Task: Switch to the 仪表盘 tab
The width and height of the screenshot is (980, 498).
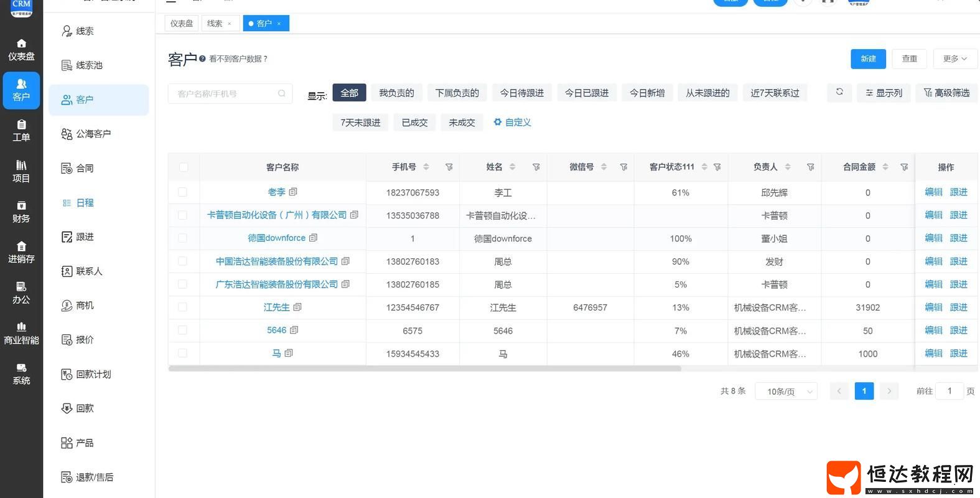Action: click(182, 24)
